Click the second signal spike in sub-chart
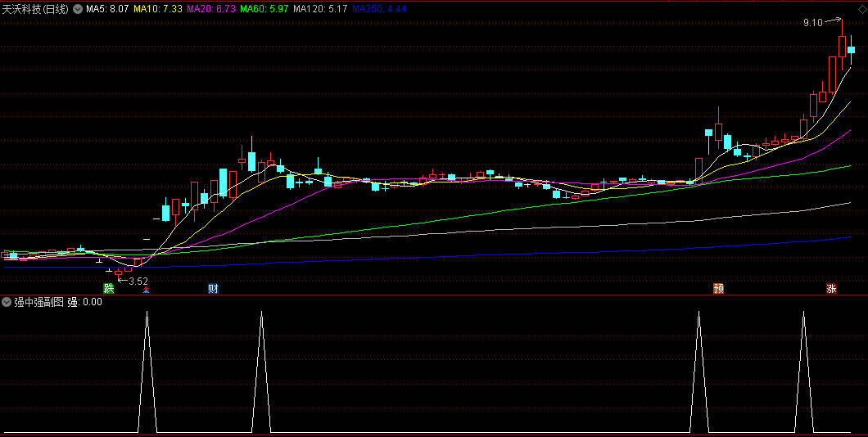The height and width of the screenshot is (437, 868). tap(261, 371)
